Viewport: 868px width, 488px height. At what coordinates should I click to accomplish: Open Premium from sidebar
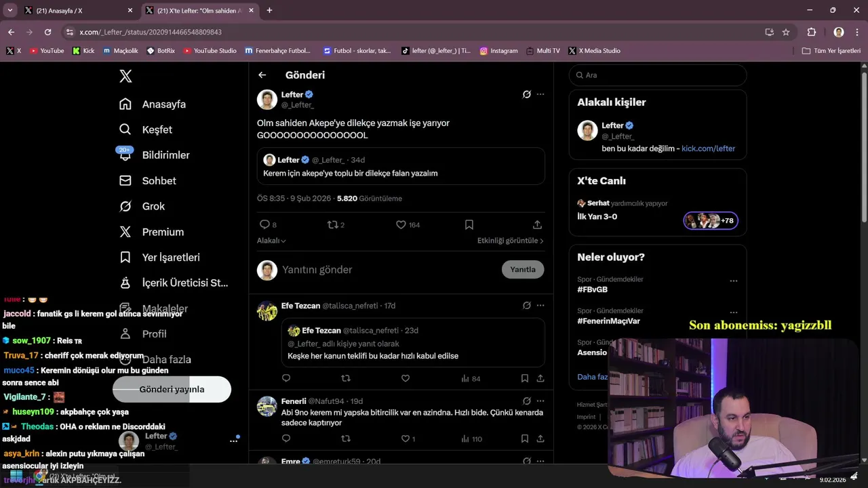(151, 232)
